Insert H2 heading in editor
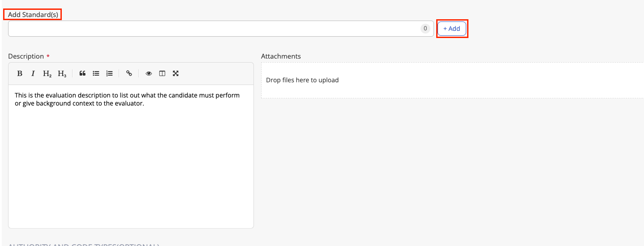644x246 pixels. point(47,74)
